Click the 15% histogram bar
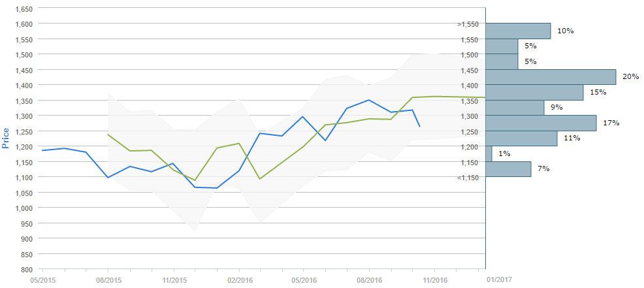The width and height of the screenshot is (644, 288). click(534, 92)
